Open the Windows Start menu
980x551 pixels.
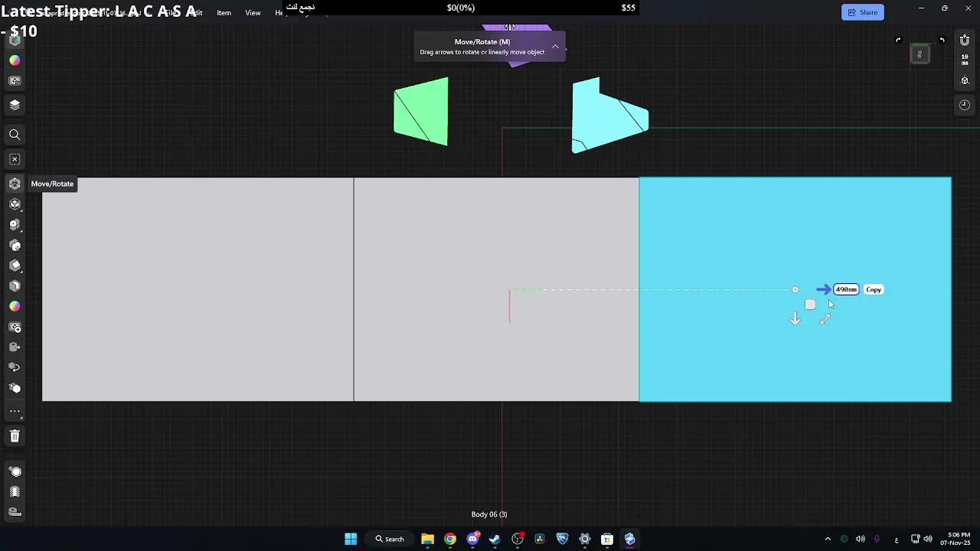(351, 539)
